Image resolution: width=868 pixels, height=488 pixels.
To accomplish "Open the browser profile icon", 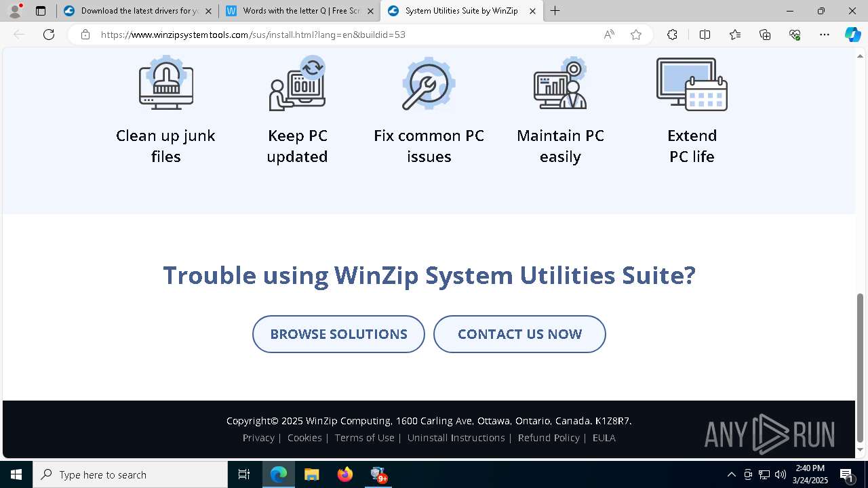I will 15,11.
